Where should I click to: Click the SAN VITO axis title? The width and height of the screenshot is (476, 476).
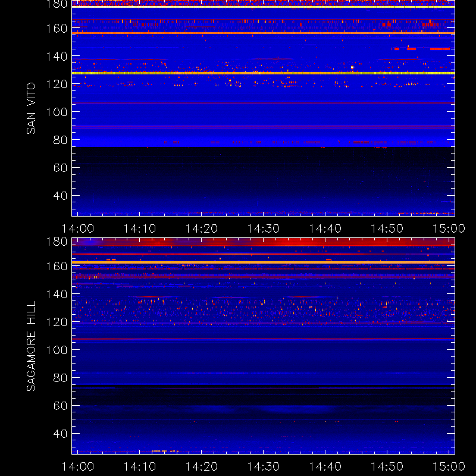[x=31, y=108]
